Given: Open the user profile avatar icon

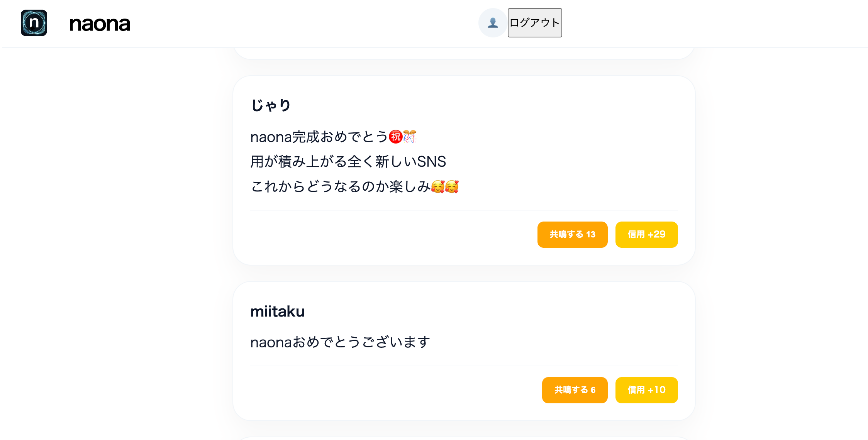Looking at the screenshot, I should click(492, 23).
